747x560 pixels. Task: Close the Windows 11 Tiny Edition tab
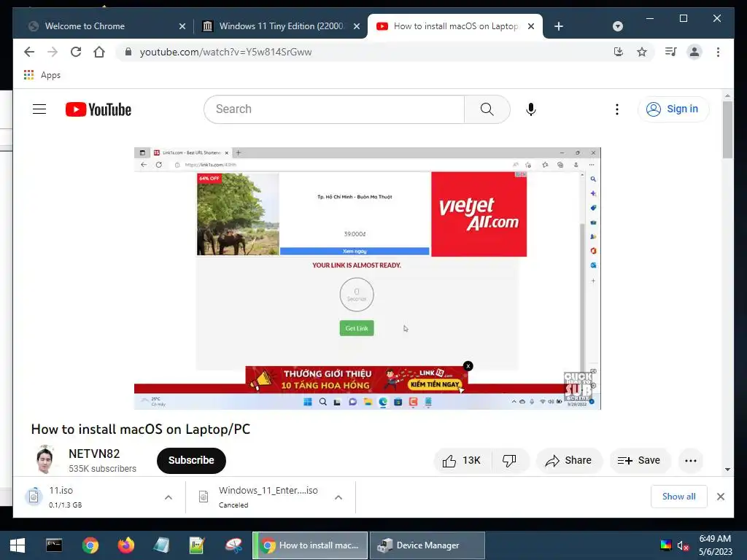pyautogui.click(x=356, y=26)
